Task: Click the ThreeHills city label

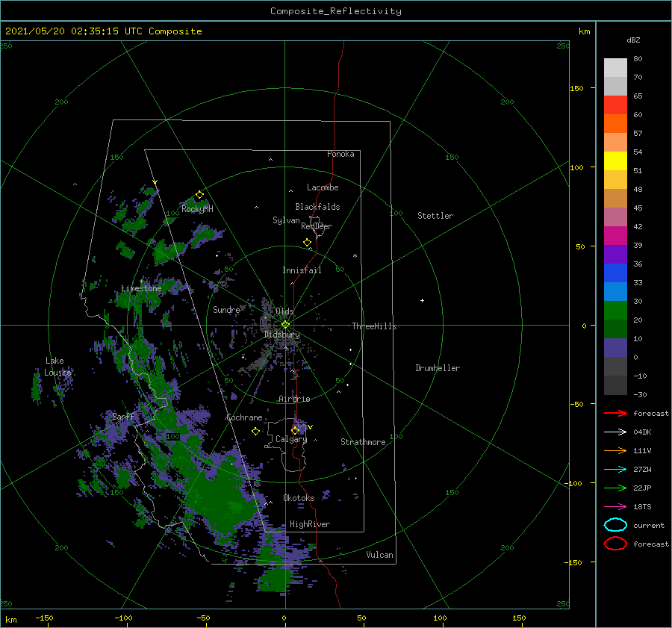Action: [x=374, y=326]
